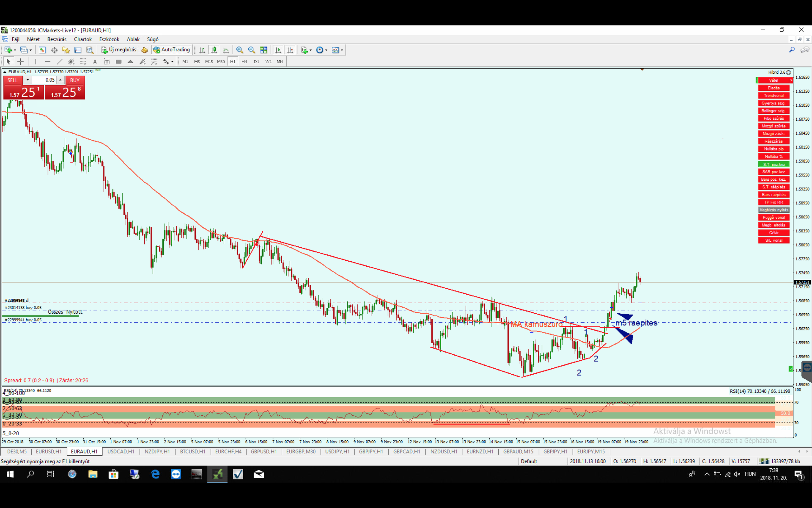Open the Market Watch icon
812x508 pixels.
(42, 50)
